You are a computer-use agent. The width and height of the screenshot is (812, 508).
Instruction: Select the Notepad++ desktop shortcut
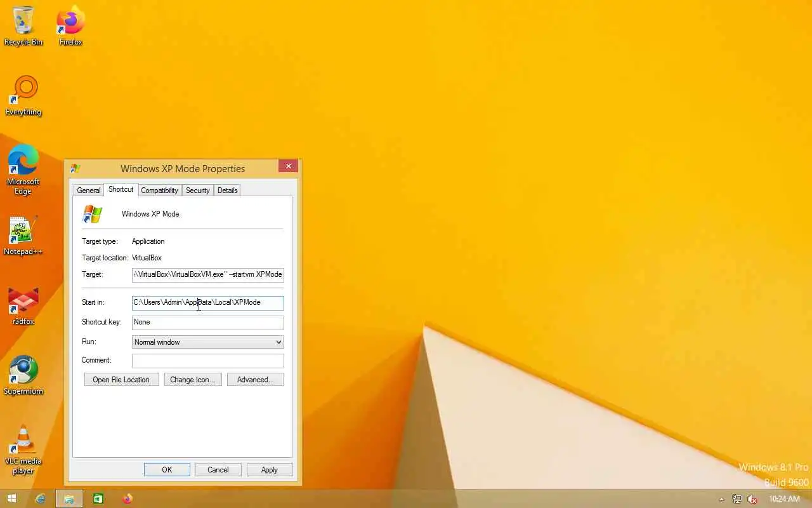tap(23, 236)
